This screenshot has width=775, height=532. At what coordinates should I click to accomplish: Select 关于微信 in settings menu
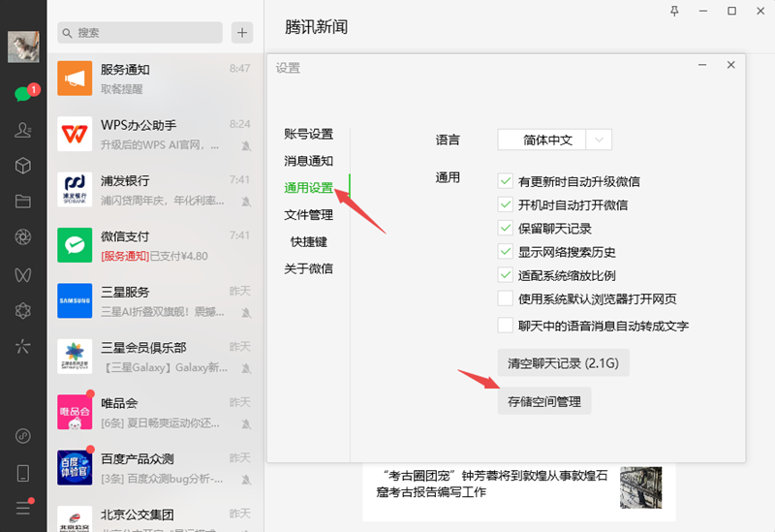point(308,269)
